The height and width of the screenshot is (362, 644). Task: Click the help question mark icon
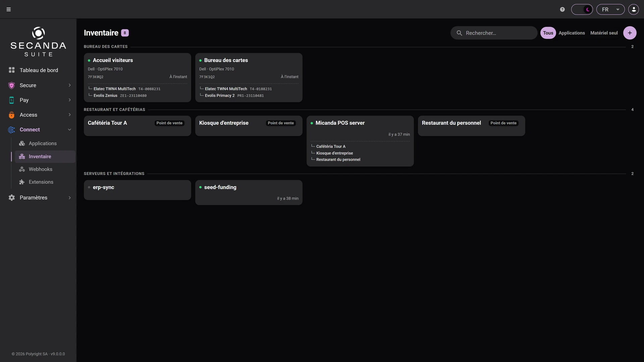coord(562,9)
